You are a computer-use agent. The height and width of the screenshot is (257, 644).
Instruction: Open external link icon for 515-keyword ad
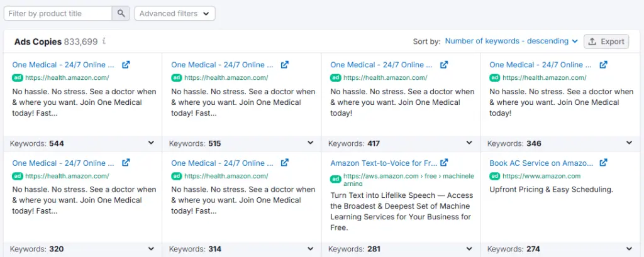285,65
